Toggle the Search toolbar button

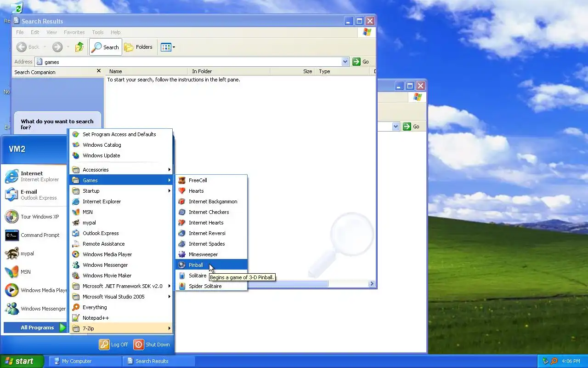106,47
